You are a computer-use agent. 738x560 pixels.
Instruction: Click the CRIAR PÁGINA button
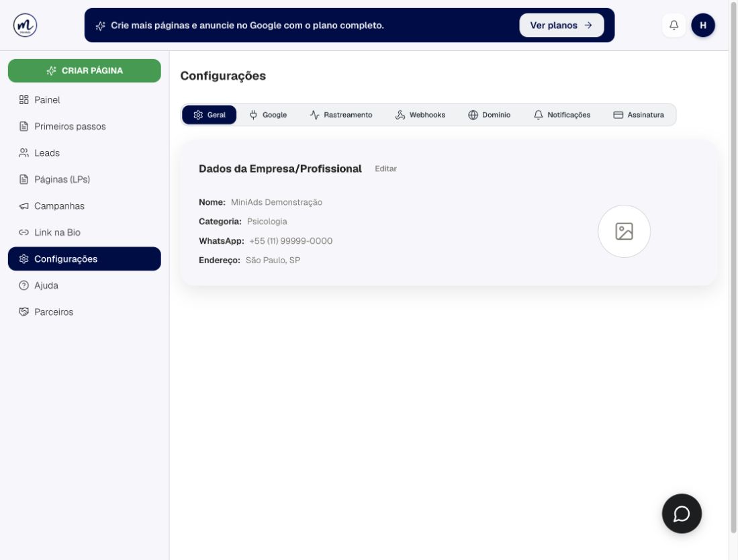84,71
